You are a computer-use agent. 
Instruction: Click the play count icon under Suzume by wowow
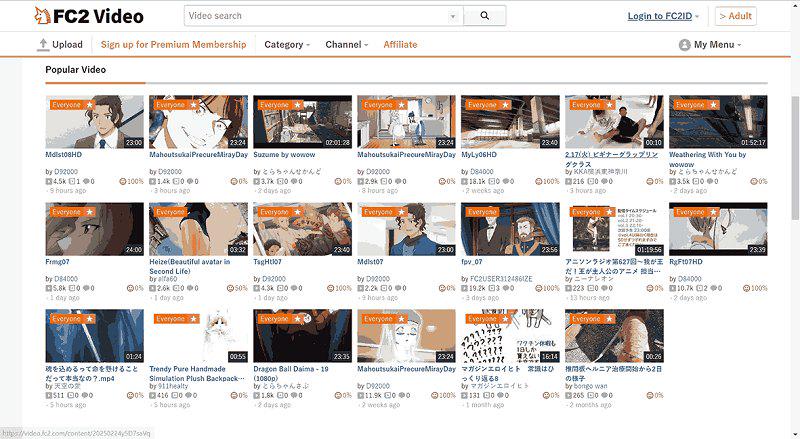point(257,181)
